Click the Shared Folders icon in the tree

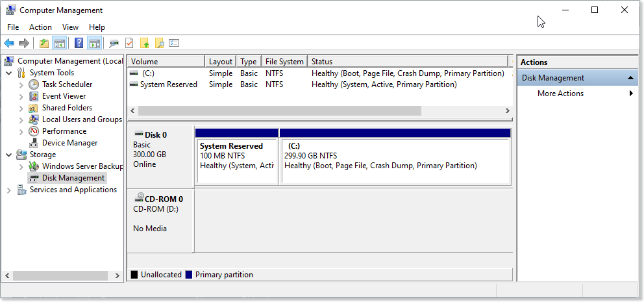(34, 108)
